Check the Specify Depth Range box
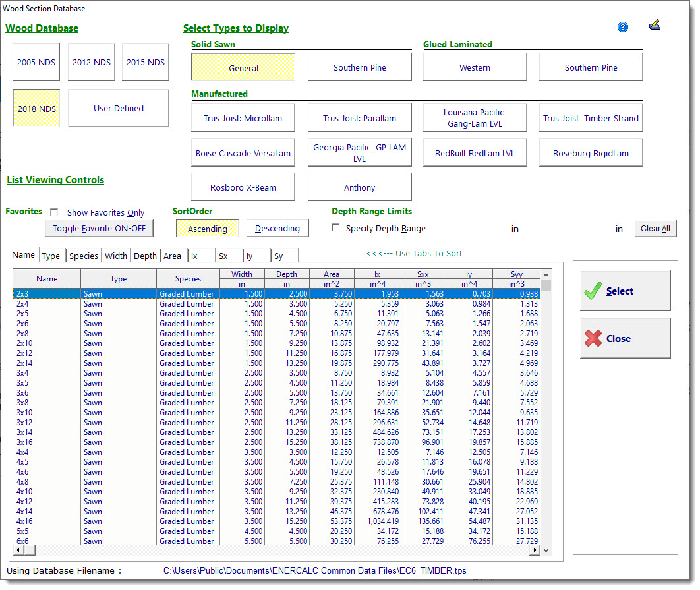 pos(335,228)
